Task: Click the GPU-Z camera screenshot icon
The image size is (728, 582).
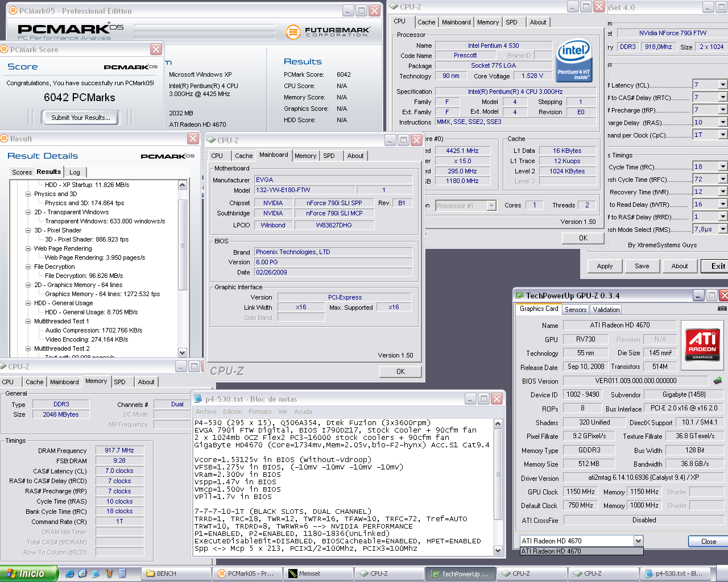Action: pos(722,309)
